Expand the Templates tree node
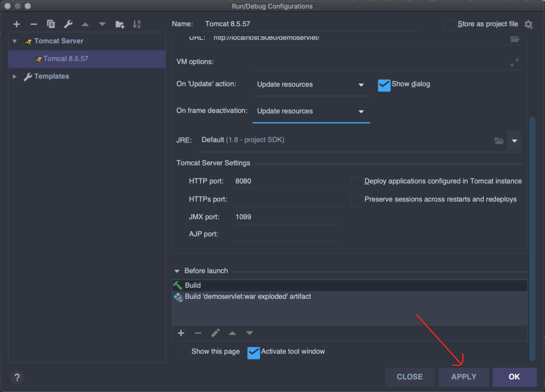This screenshot has width=545, height=392. tap(14, 77)
